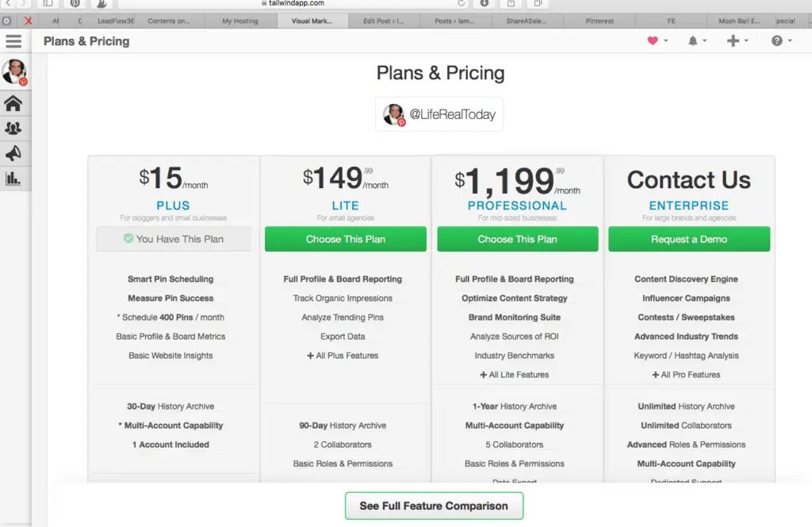The height and width of the screenshot is (527, 812).
Task: Click the pink heart icon
Action: (653, 40)
